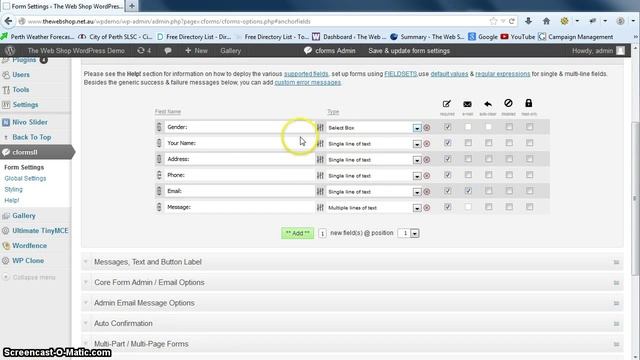Open comments bubble in admin bar
The width and height of the screenshot is (640, 360).
pyautogui.click(x=168, y=51)
